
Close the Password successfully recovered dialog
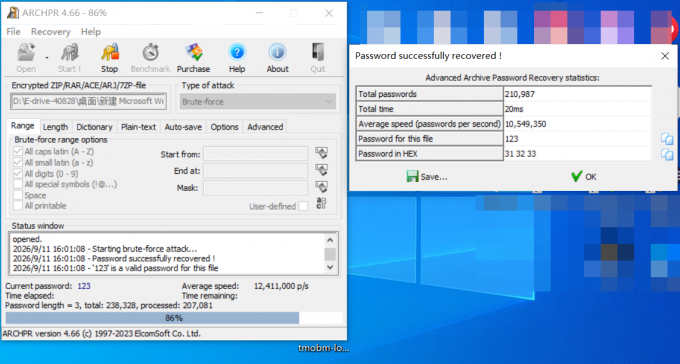click(x=665, y=56)
